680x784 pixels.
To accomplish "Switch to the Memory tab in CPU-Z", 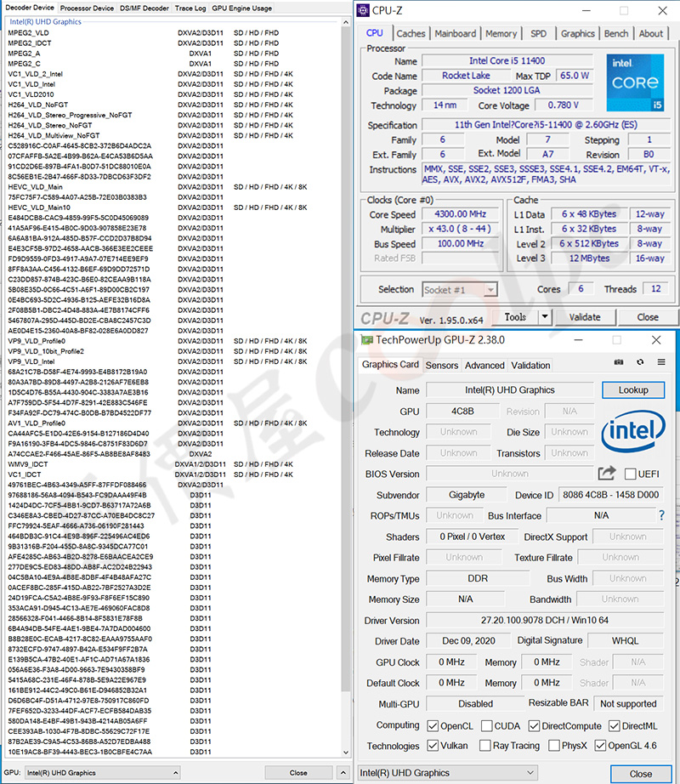I will click(501, 33).
